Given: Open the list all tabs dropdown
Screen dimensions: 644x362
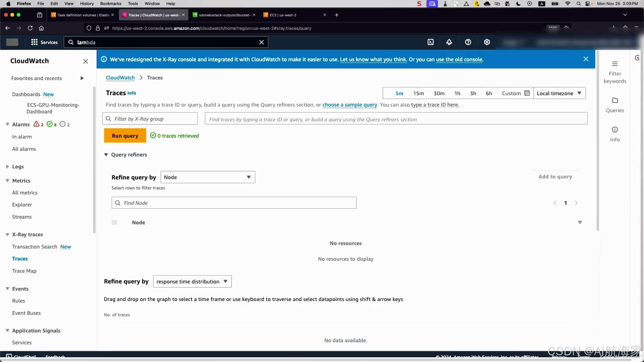Looking at the screenshot, I should pos(625,15).
